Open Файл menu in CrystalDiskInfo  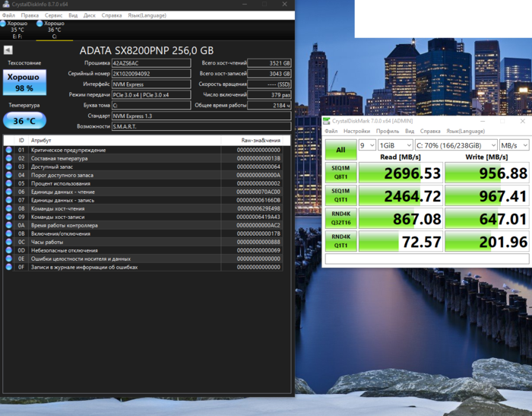click(x=8, y=15)
